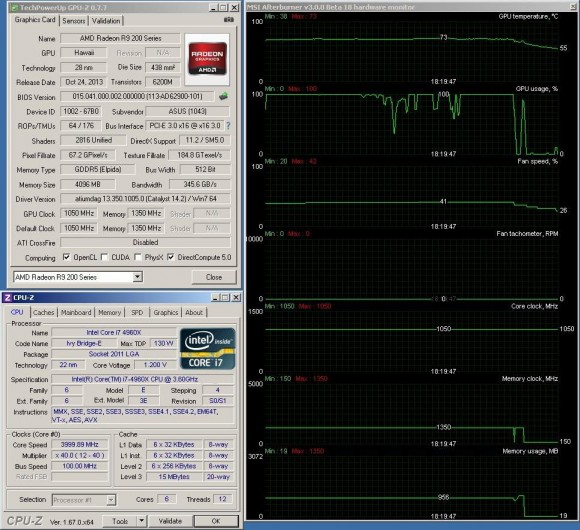Click the Bus Interface question mark

click(x=228, y=126)
